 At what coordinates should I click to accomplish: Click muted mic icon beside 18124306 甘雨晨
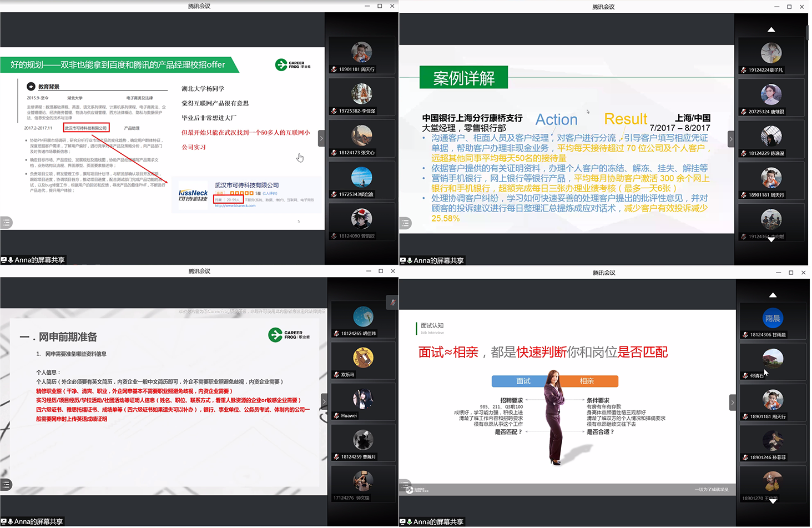click(745, 335)
